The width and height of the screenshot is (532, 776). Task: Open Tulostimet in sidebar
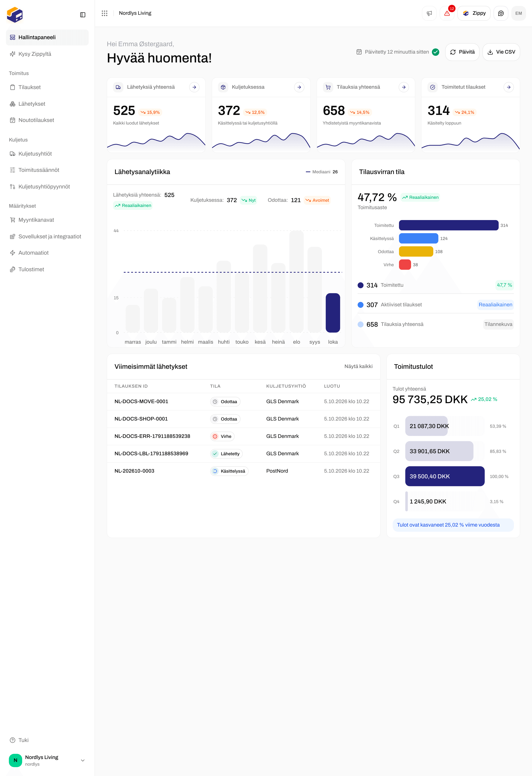click(47, 269)
